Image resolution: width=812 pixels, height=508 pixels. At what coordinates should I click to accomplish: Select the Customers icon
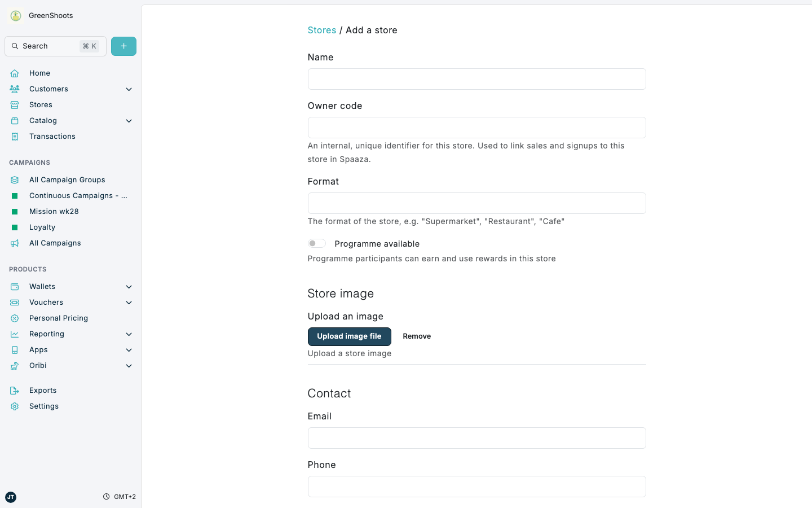point(15,89)
